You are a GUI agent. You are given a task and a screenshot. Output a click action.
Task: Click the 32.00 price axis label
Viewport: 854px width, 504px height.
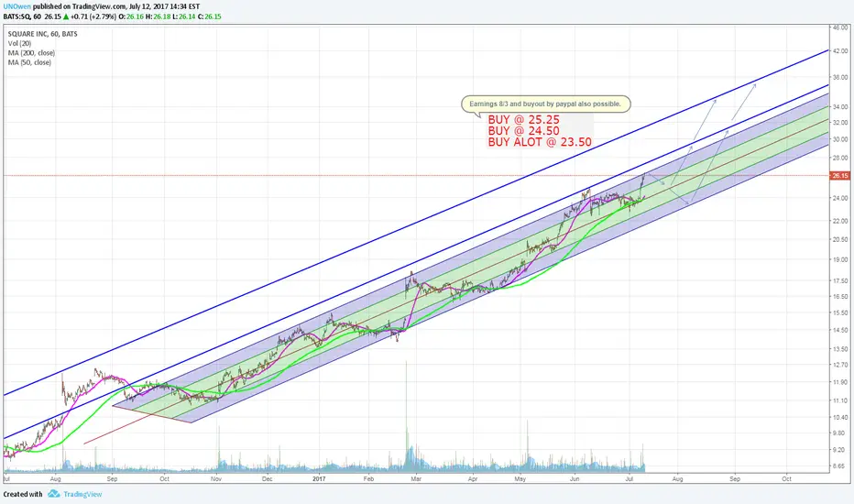(x=840, y=123)
